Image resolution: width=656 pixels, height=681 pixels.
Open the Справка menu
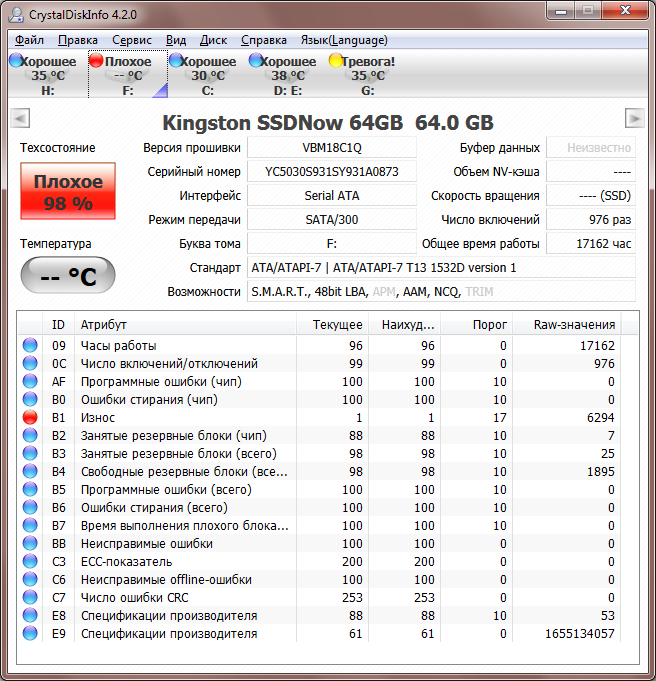pyautogui.click(x=264, y=40)
